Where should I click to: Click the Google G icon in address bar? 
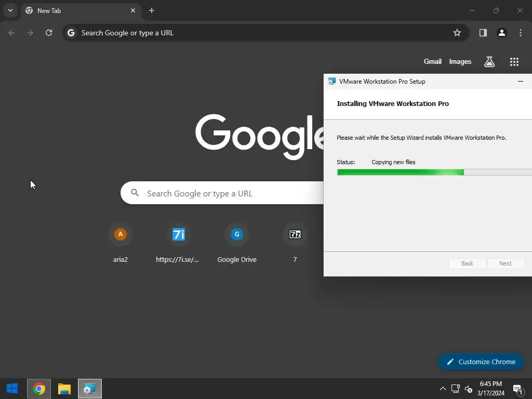(71, 33)
